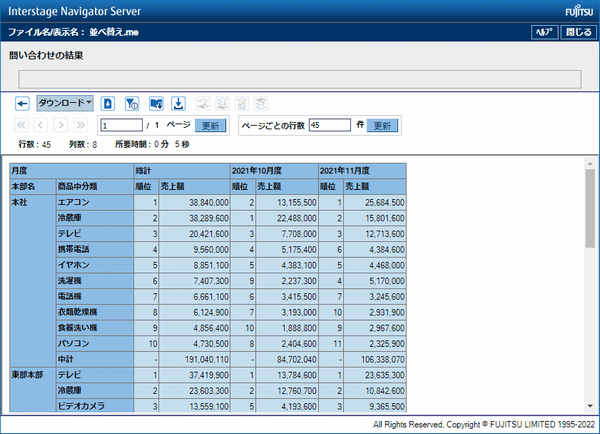
Task: Click the 洗濯機 row label
Action: point(95,281)
